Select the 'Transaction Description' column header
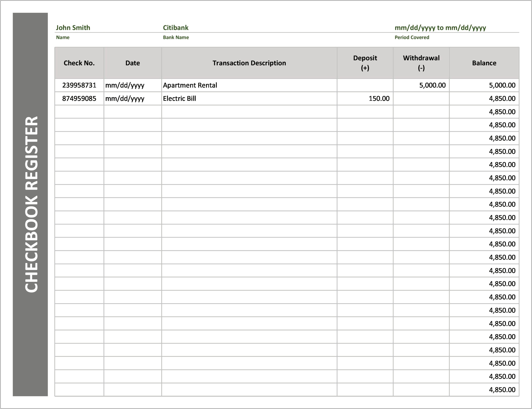 [249, 63]
